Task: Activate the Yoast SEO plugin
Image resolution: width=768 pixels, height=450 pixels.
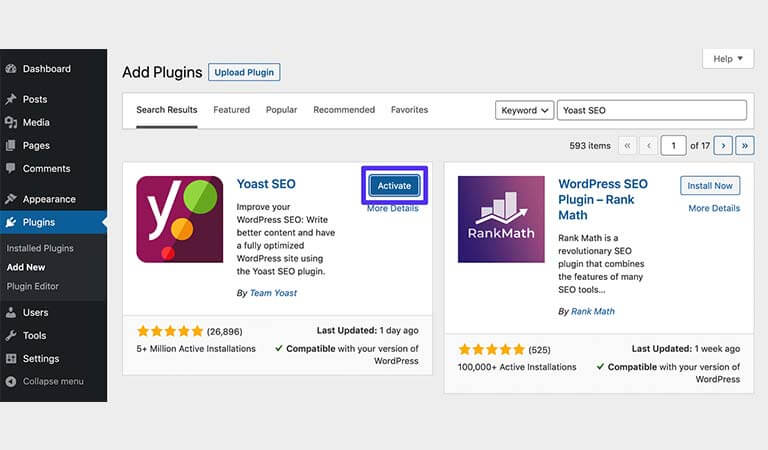Action: coord(394,186)
